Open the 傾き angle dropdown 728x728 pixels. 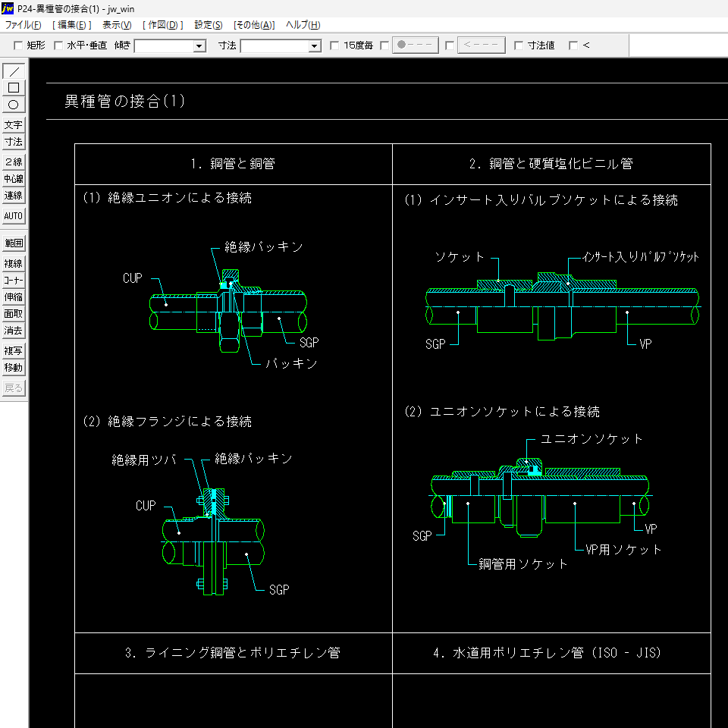[x=199, y=46]
